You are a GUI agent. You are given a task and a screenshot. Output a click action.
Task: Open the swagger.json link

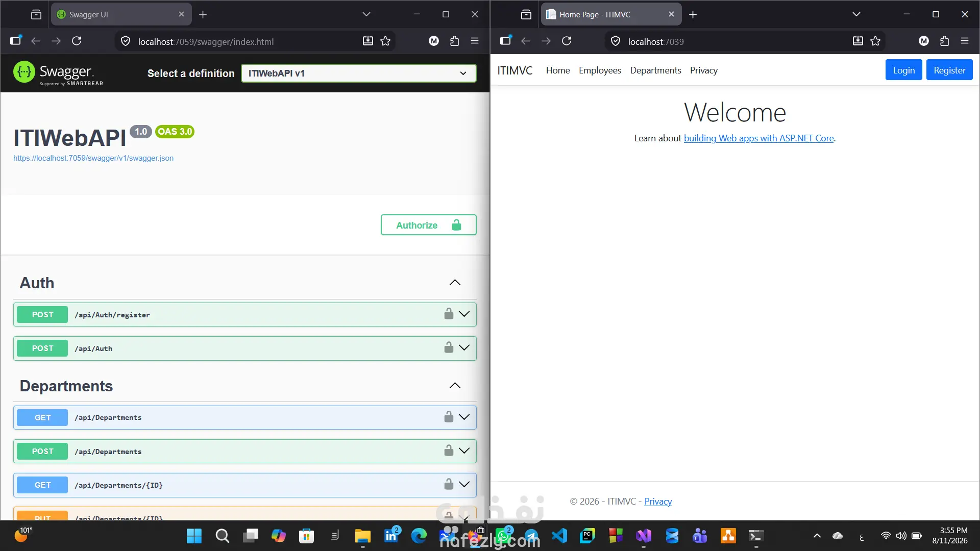pos(93,158)
